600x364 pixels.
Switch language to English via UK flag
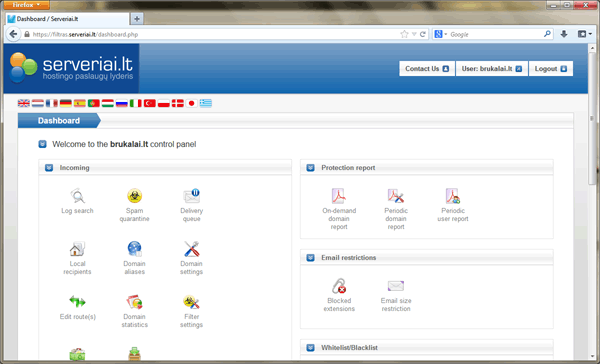(24, 103)
